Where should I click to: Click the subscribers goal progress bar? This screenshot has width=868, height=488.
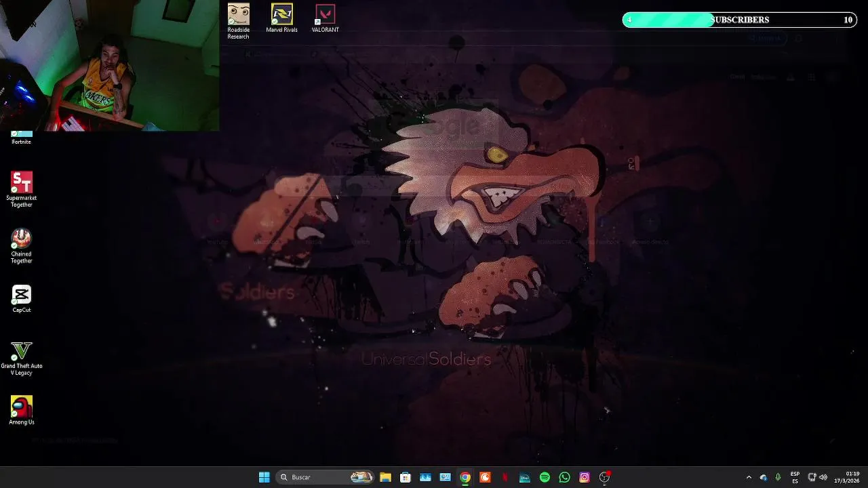coord(739,20)
